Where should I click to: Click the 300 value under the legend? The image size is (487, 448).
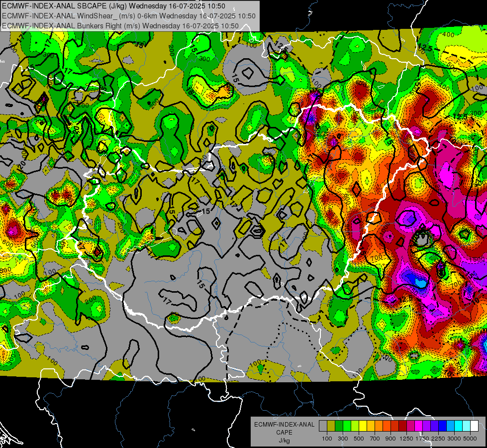coord(343,439)
